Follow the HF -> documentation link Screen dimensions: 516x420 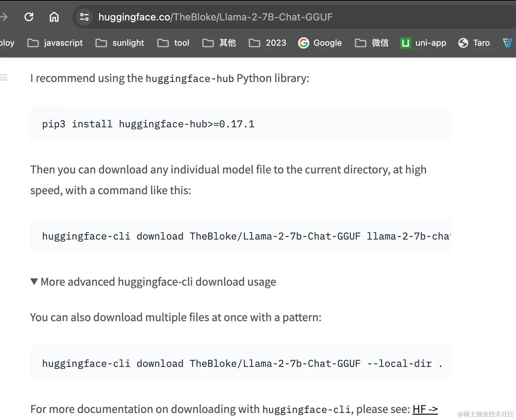[x=425, y=409]
